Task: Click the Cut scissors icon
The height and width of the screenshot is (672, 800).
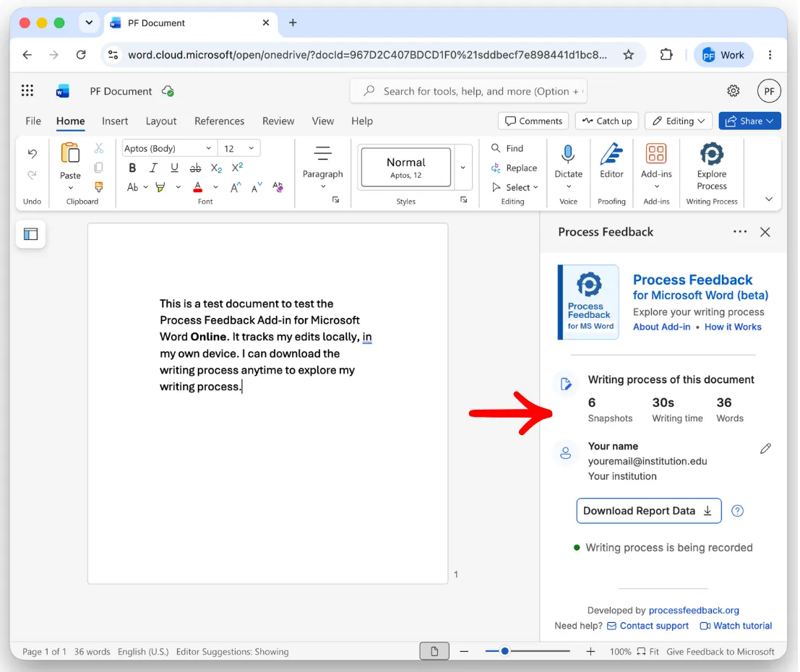Action: pos(99,148)
